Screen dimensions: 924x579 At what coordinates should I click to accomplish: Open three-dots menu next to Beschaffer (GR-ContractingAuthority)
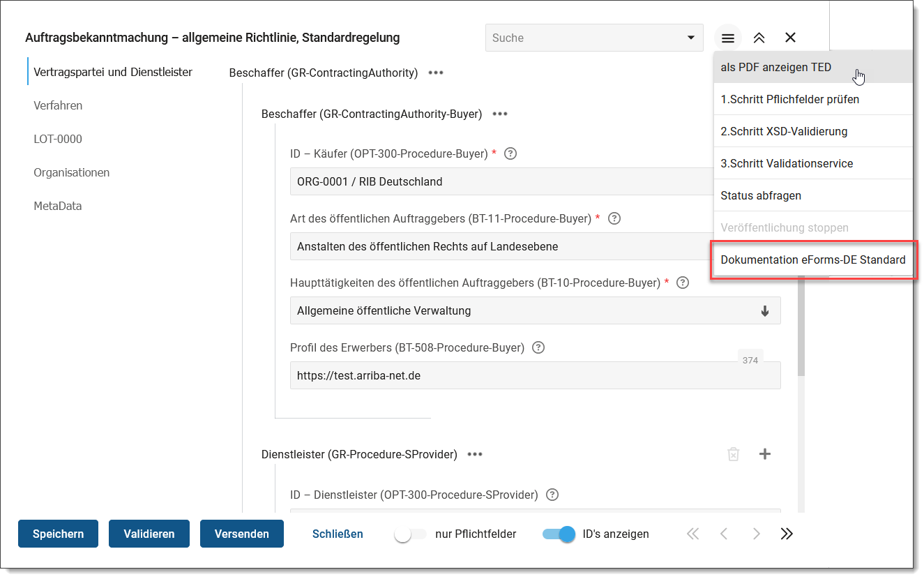point(436,73)
